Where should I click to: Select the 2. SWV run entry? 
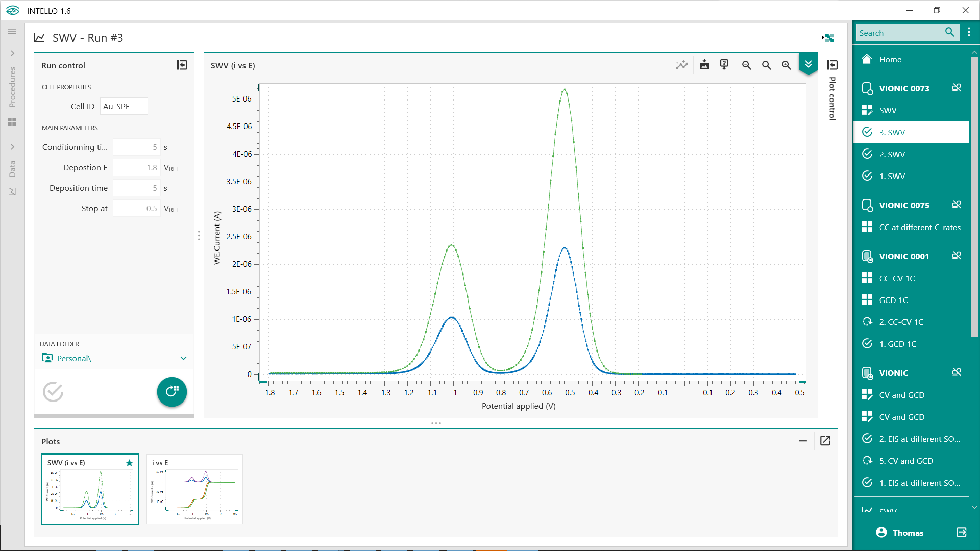[892, 154]
